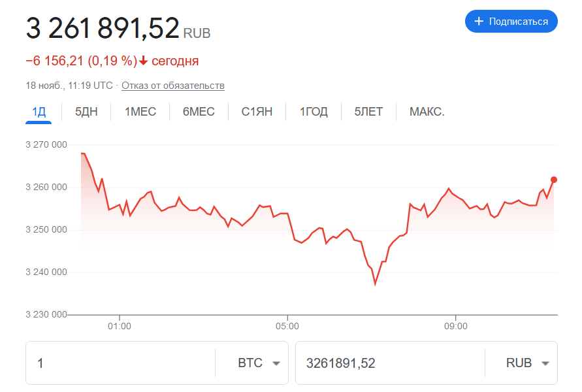Viewport: 582px width, 392px height.
Task: Click the chart's lowest dip point
Action: coord(375,284)
